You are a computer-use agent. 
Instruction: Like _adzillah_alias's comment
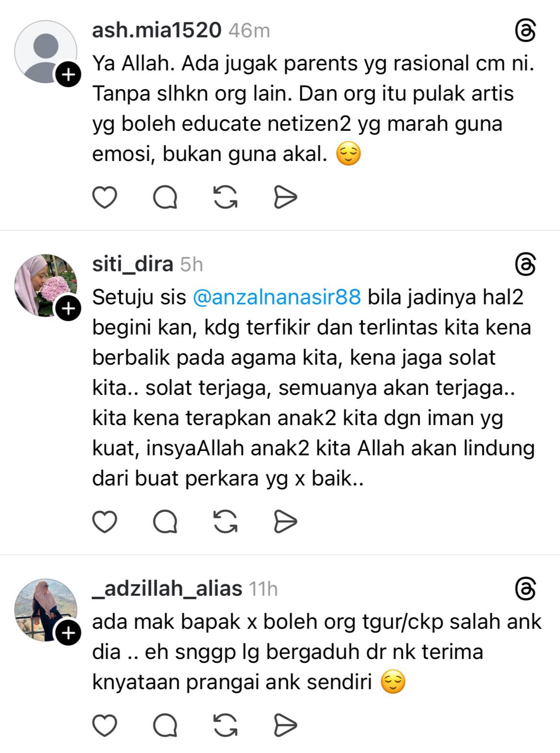click(x=104, y=725)
